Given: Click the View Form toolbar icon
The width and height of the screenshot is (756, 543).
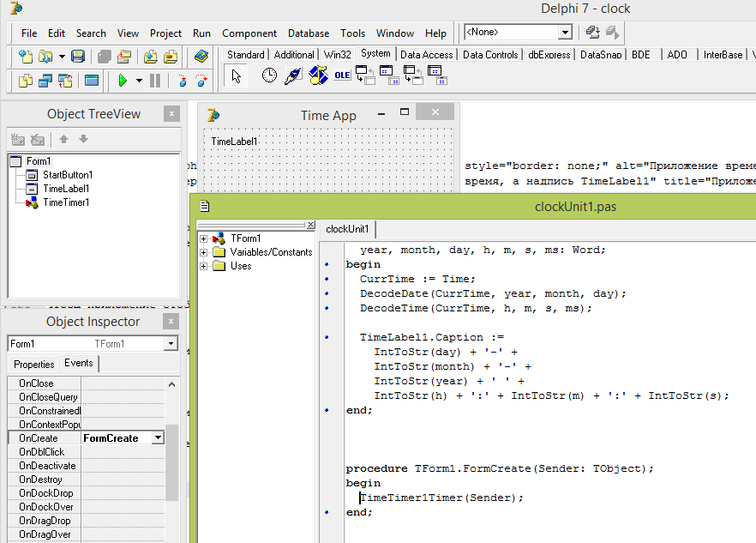Looking at the screenshot, I should (45, 80).
